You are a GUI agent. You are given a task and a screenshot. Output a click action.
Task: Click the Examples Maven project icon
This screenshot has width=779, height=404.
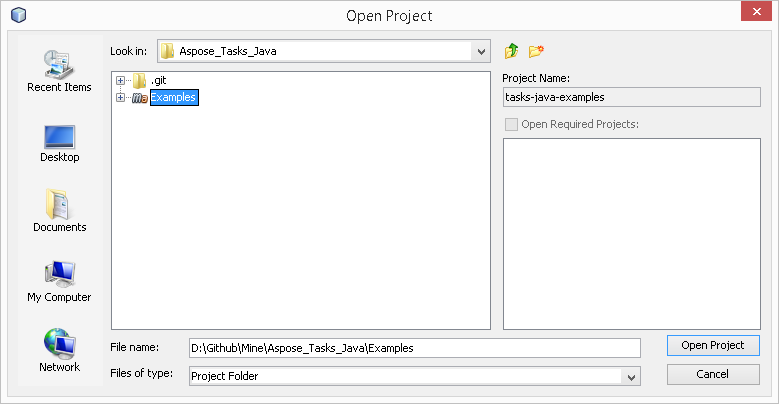[140, 97]
